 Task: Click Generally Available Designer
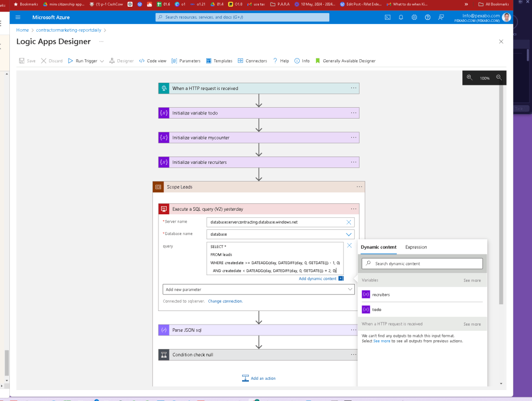[x=345, y=61]
